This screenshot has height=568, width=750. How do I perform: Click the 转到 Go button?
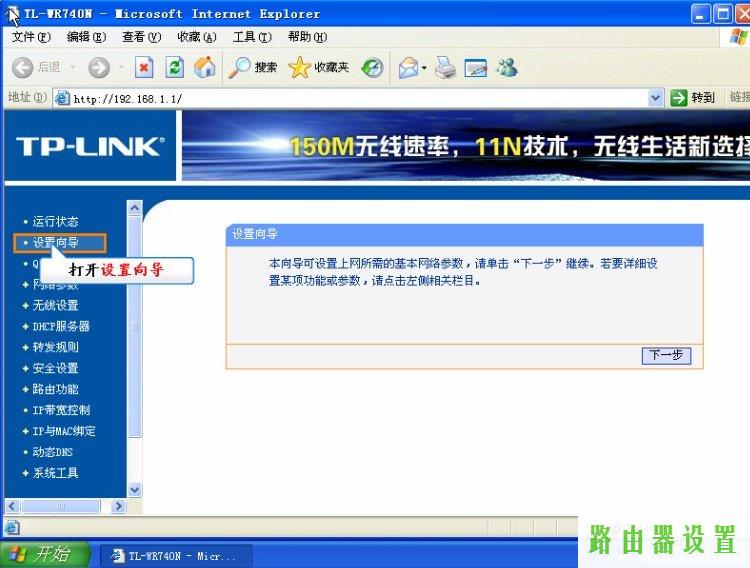692,98
